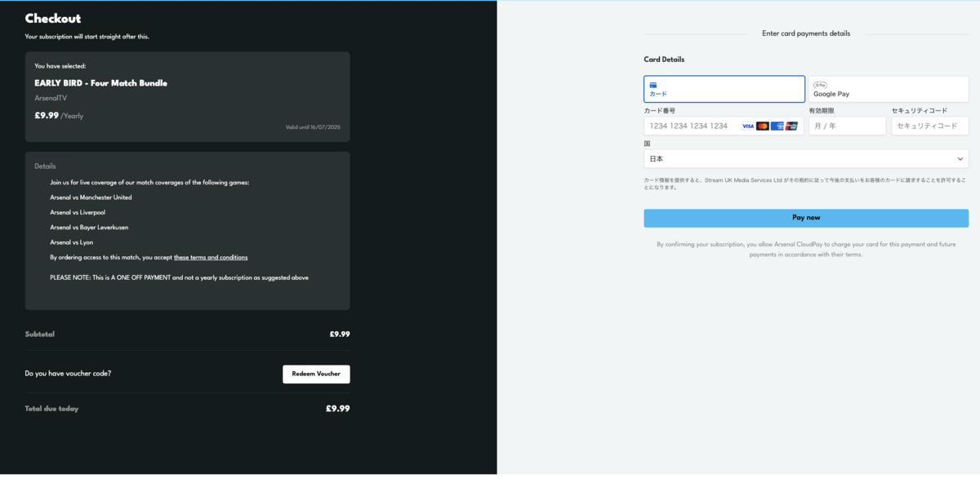The width and height of the screenshot is (980, 483).
Task: Click the PLEASE NOTE one off payment text
Action: click(179, 277)
